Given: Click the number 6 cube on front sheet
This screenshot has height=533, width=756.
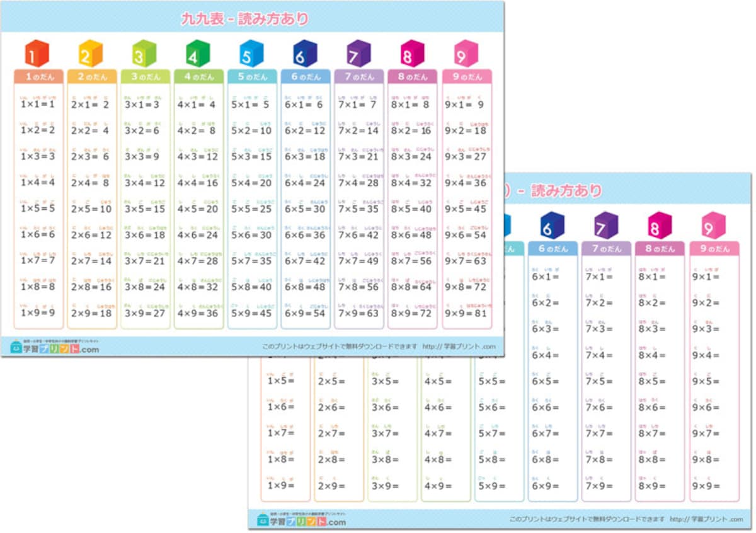Looking at the screenshot, I should pyautogui.click(x=304, y=54).
